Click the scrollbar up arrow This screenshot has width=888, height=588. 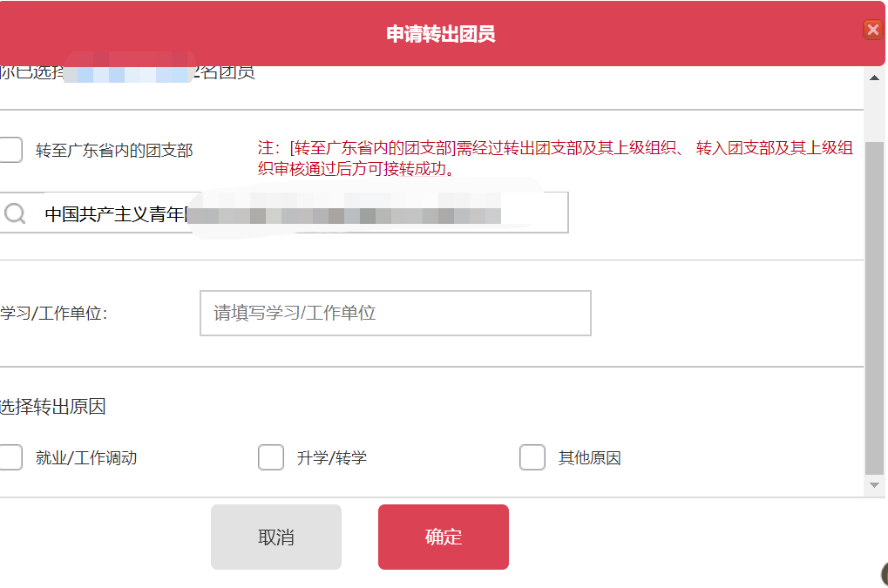tap(874, 78)
